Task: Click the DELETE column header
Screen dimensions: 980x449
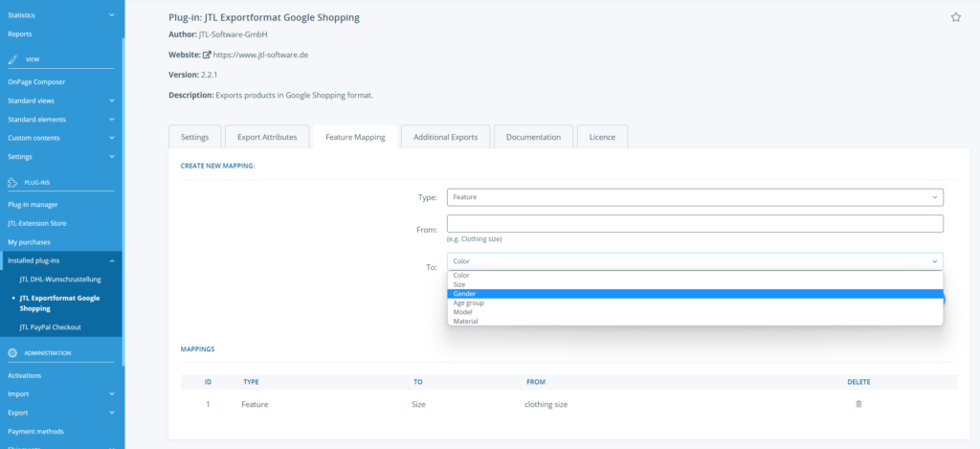Action: 858,382
